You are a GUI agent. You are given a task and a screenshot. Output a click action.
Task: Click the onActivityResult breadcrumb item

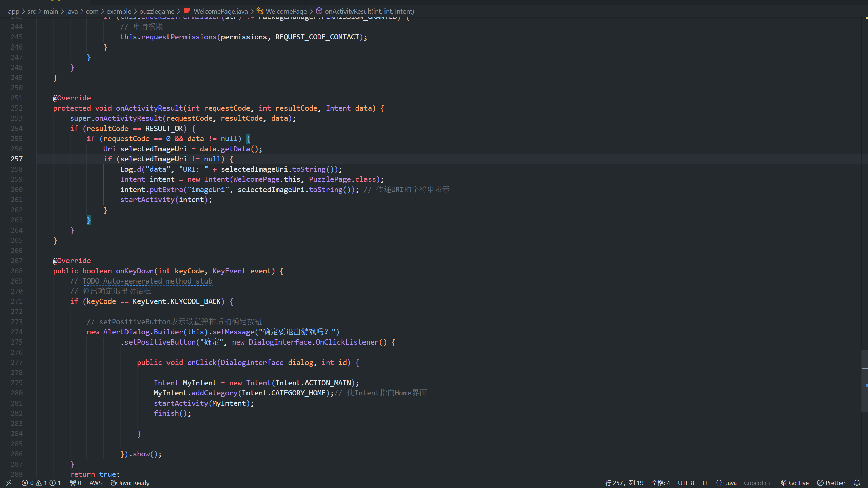[369, 11]
